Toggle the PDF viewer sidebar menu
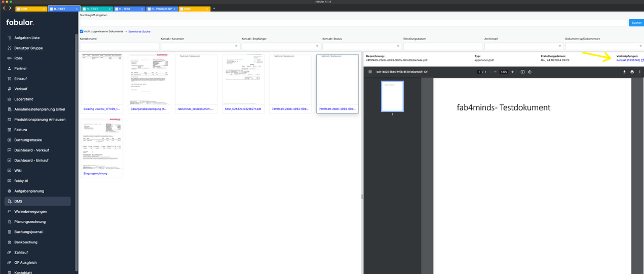The width and height of the screenshot is (644, 274). [370, 72]
